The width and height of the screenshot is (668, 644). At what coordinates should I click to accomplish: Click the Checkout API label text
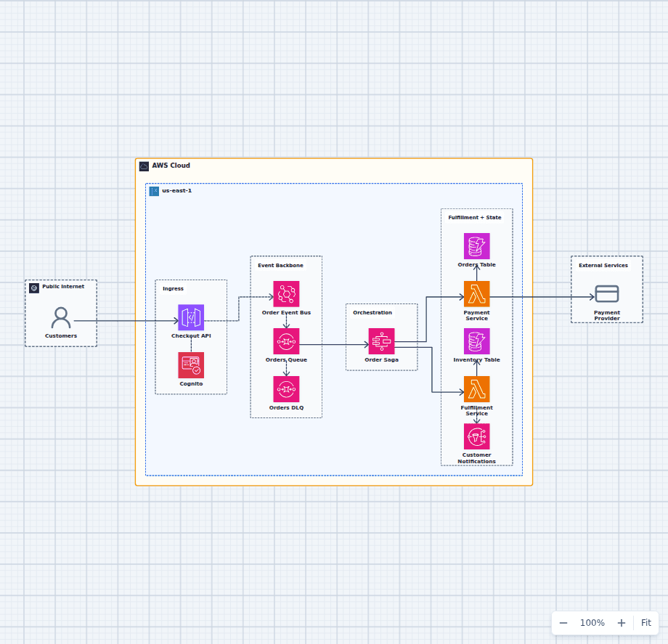tap(191, 335)
